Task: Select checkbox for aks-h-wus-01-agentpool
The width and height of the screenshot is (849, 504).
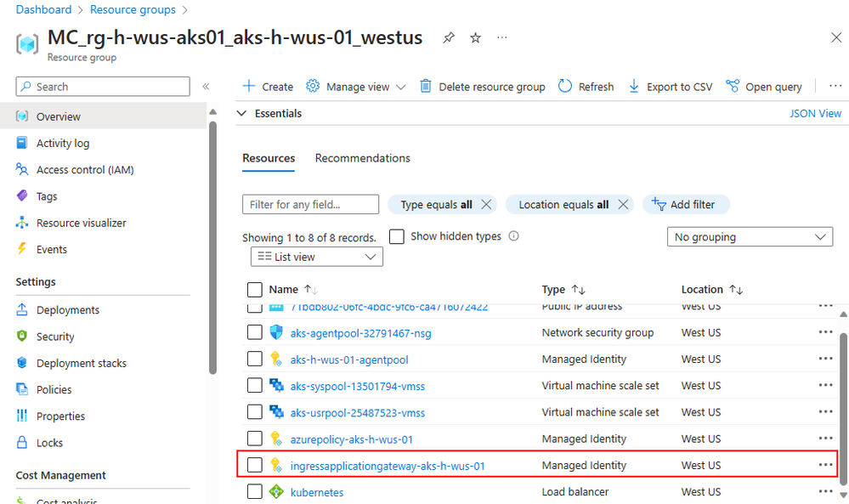Action: (x=254, y=359)
